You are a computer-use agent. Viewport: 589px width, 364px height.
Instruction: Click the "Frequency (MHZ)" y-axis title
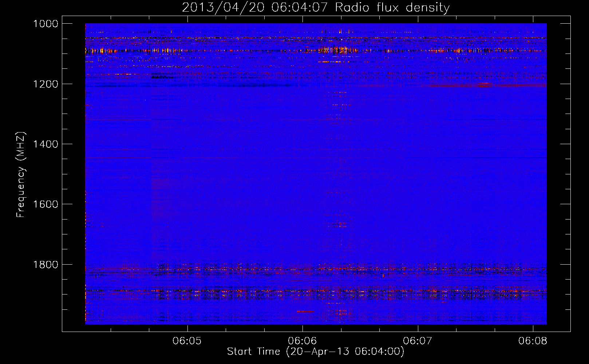pos(21,175)
